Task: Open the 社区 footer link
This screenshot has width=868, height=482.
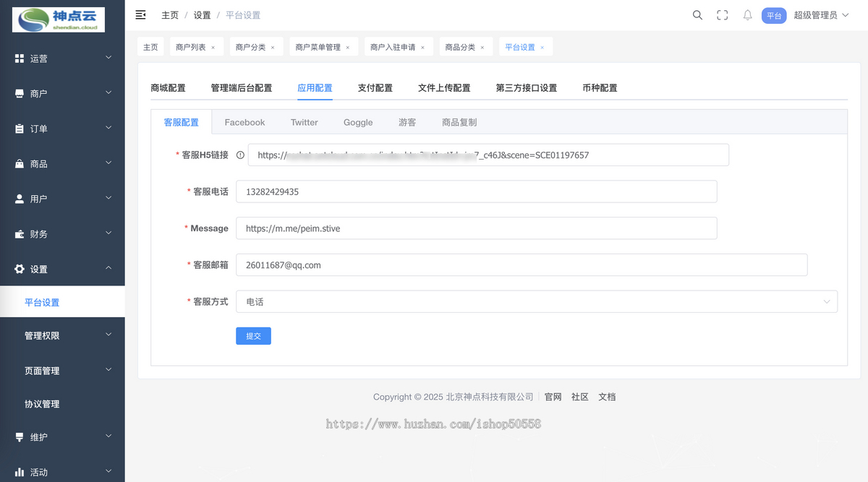Action: [x=580, y=397]
